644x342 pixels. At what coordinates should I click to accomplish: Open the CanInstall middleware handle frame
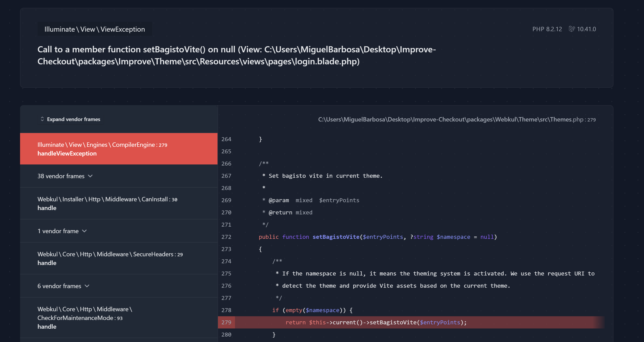pyautogui.click(x=119, y=203)
